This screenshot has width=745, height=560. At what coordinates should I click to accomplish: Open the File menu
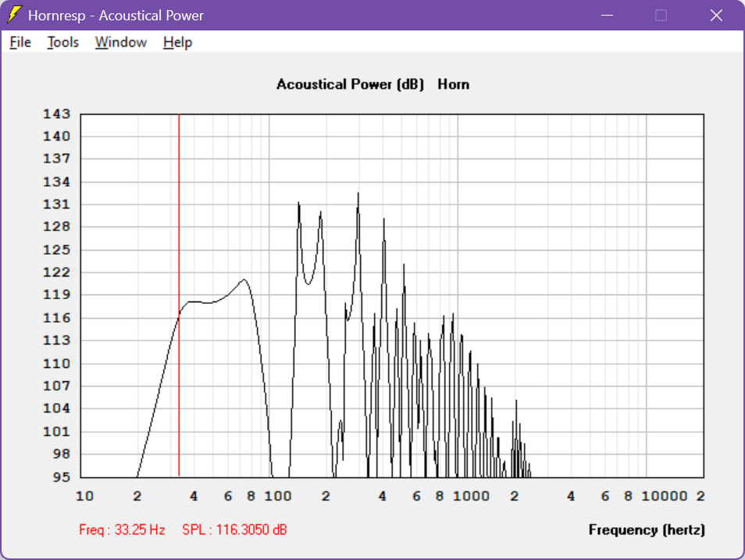20,42
